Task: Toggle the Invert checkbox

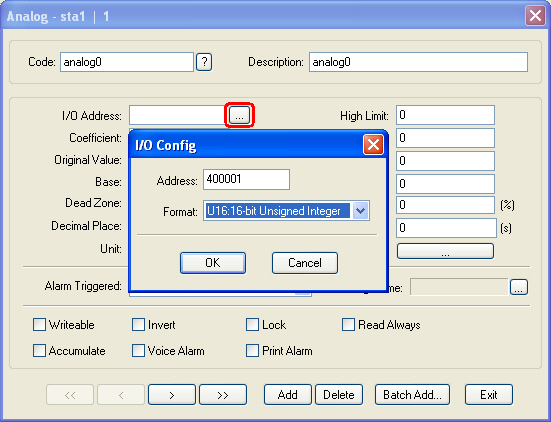Action: 138,325
